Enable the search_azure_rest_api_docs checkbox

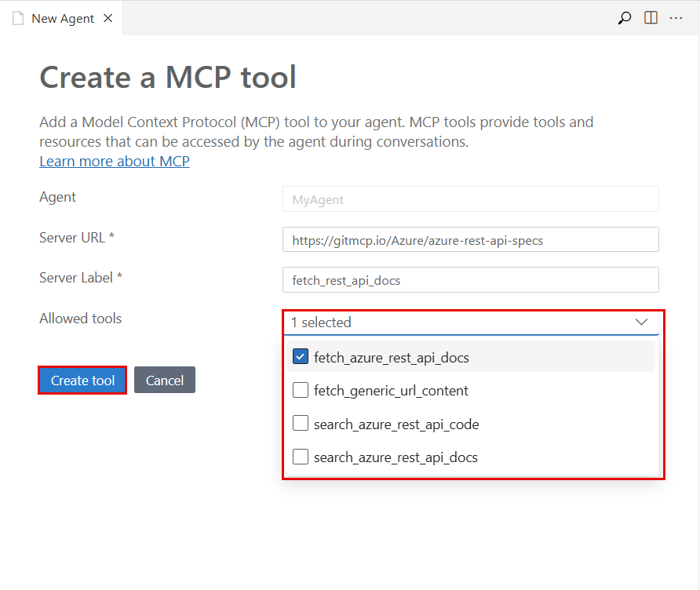pos(300,457)
